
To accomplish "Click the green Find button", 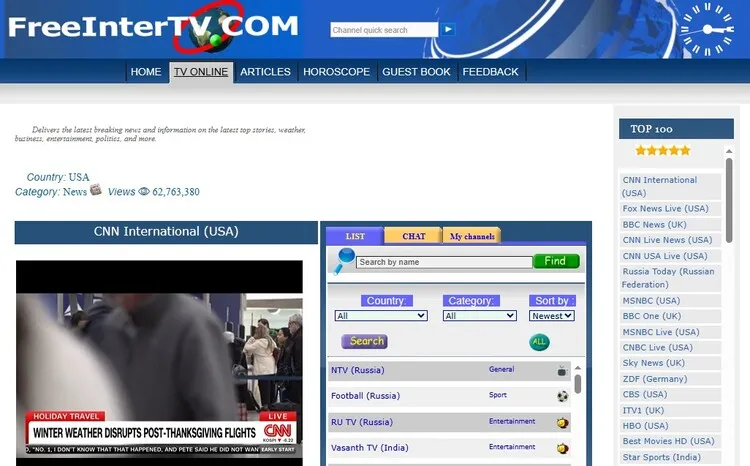I will [x=556, y=261].
